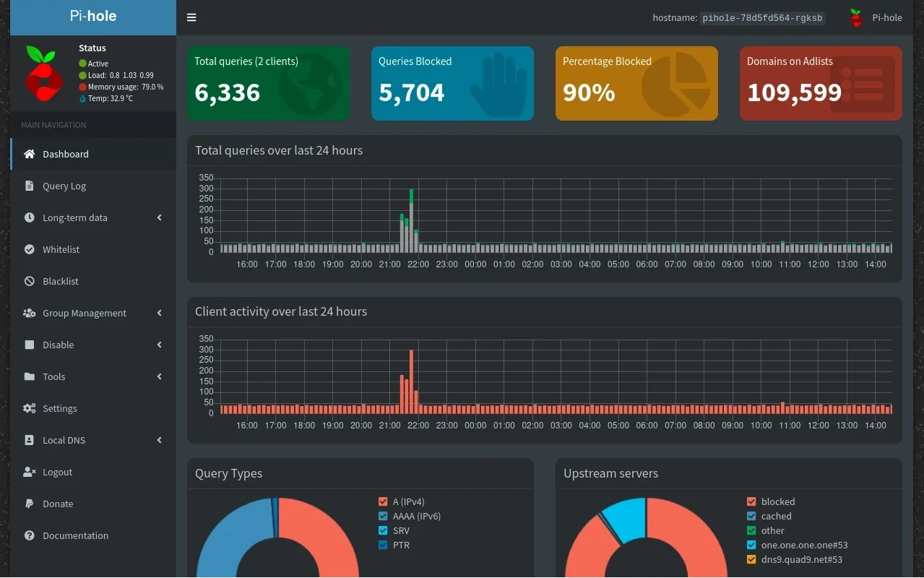This screenshot has height=578, width=924.
Task: Click the Local DNS entry
Action: [x=64, y=440]
